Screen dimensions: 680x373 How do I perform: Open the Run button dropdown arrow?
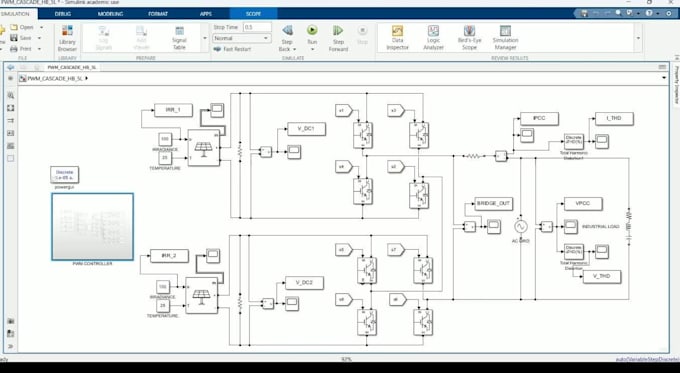312,49
